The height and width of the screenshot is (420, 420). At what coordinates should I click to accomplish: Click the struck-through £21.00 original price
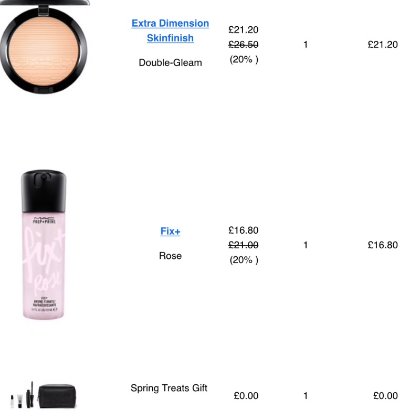coord(243,245)
